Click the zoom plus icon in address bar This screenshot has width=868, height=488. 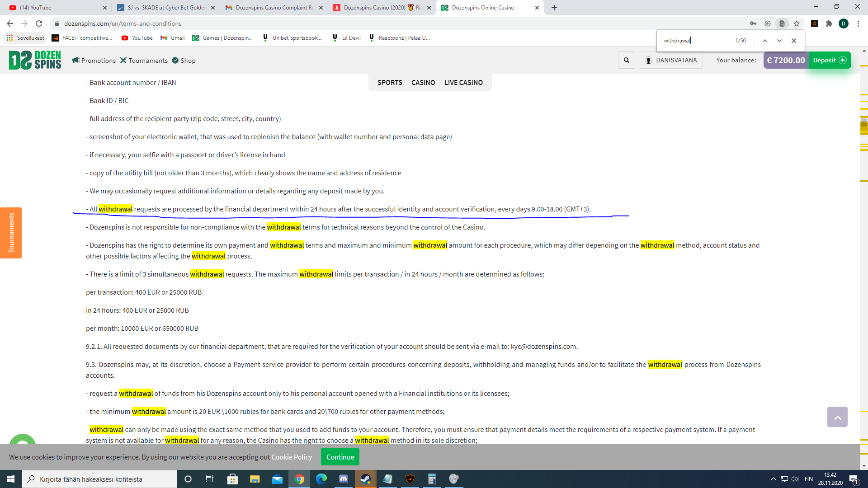click(768, 23)
